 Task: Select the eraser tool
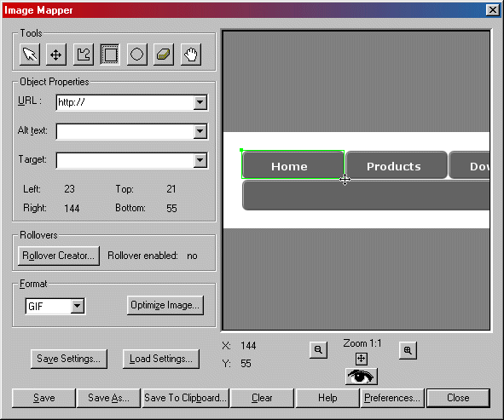pyautogui.click(x=164, y=55)
